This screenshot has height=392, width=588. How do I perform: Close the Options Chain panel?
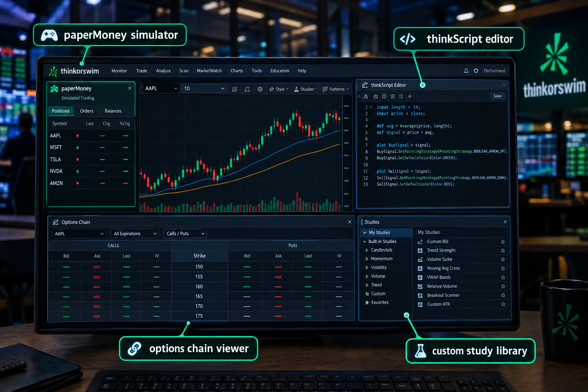tap(350, 222)
